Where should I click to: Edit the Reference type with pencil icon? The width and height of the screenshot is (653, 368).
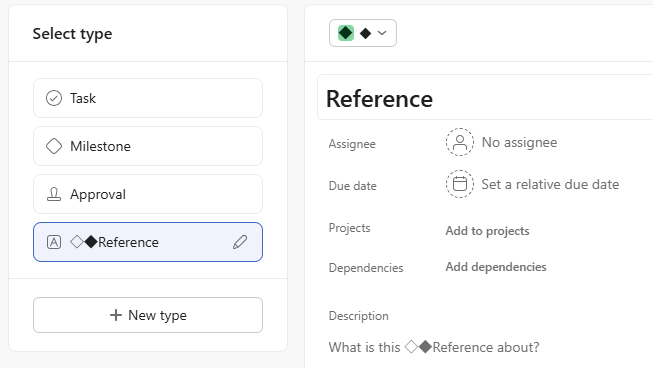[240, 242]
